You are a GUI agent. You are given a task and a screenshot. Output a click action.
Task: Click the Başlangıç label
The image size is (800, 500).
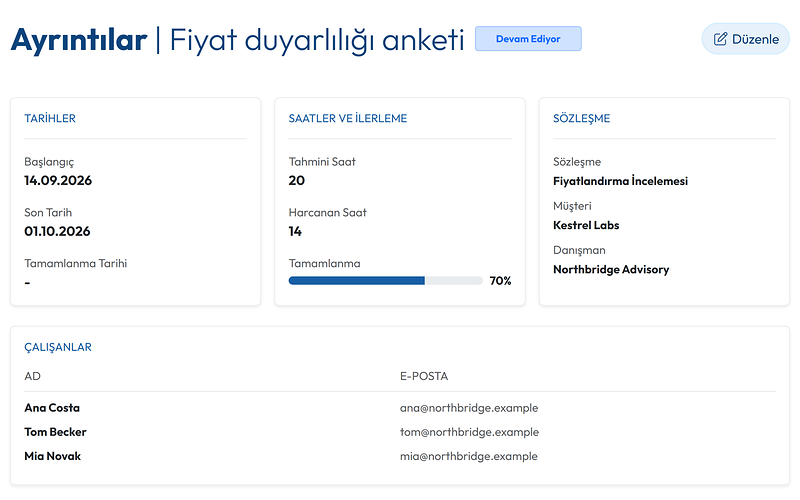point(49,162)
